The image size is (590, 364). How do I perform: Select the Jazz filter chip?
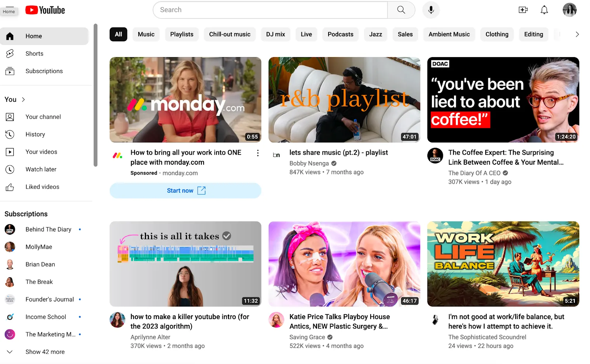tap(375, 34)
